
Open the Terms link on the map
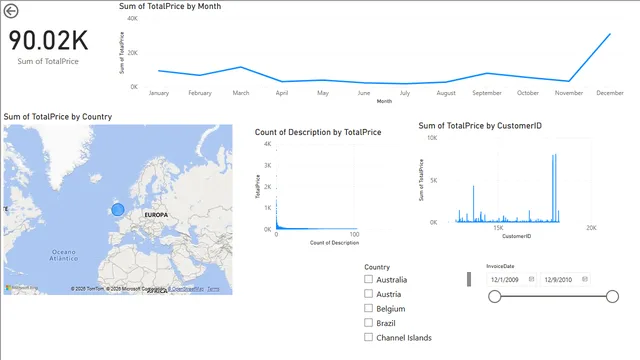[213, 289]
